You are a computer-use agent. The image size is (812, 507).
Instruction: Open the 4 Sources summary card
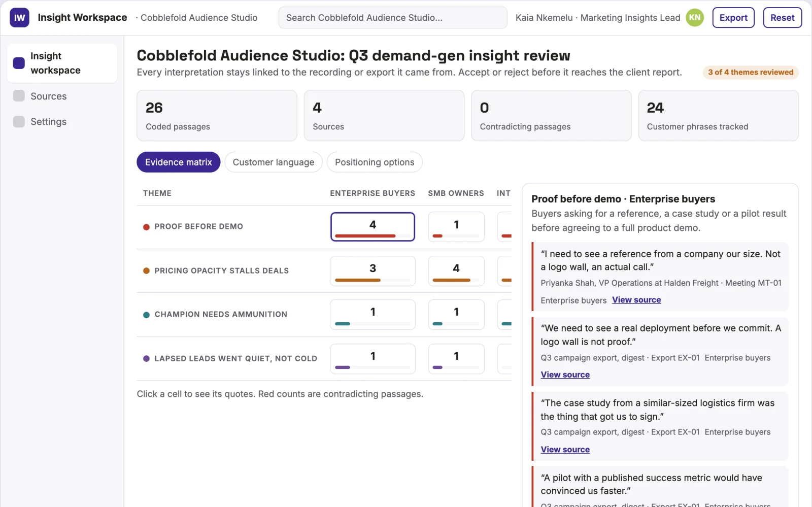(x=384, y=116)
